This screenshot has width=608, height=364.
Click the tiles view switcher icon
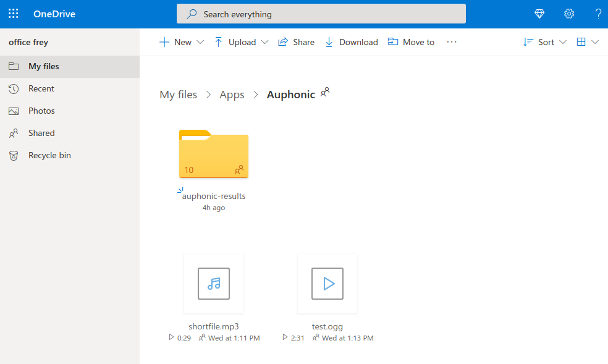[581, 42]
